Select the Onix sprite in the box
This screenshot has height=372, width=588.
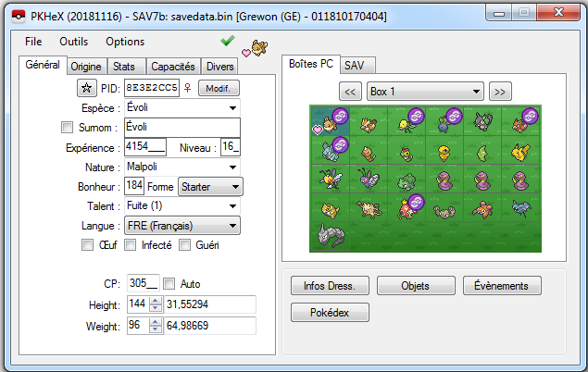(330, 236)
